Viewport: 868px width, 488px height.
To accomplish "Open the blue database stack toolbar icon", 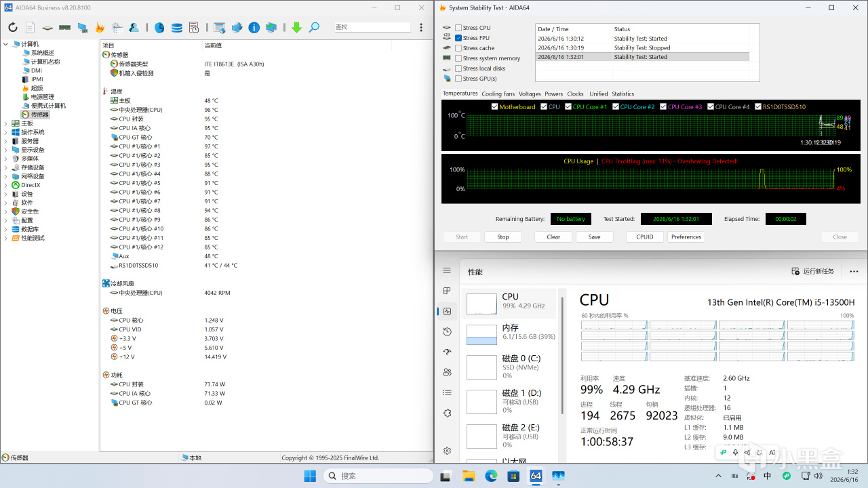I will pyautogui.click(x=176, y=28).
